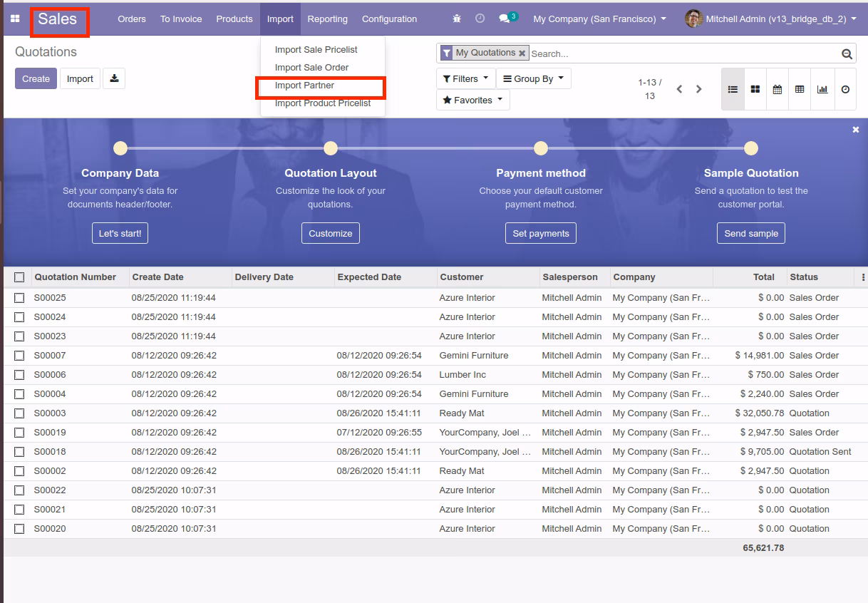
Task: Open the apps grid menu icon
Action: [15, 19]
